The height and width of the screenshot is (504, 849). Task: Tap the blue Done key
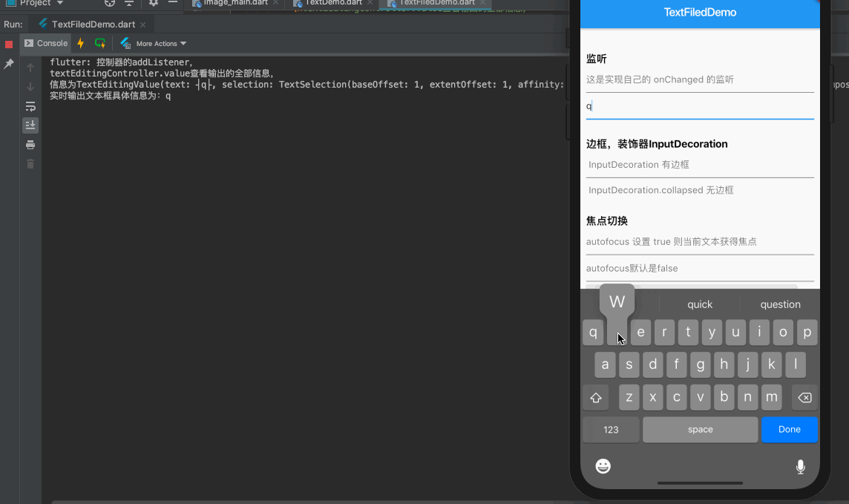790,430
